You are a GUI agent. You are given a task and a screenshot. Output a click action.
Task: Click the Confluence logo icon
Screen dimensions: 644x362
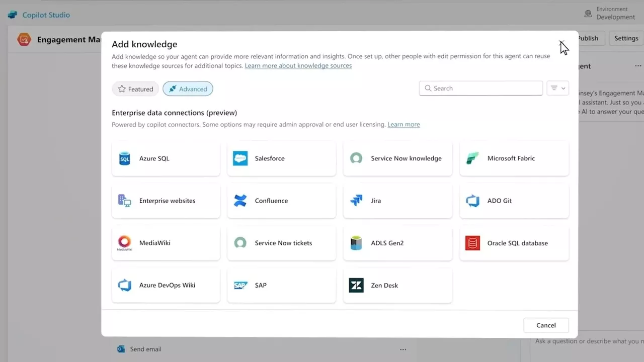point(240,201)
